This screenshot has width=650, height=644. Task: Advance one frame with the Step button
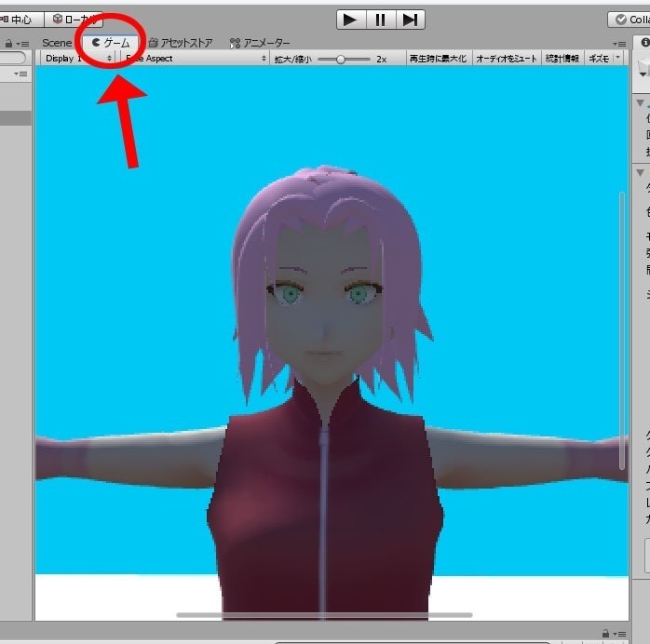pos(411,20)
